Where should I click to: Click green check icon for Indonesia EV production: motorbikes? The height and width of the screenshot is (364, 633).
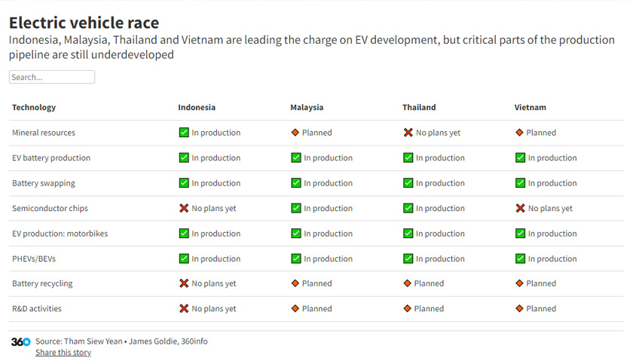coord(184,234)
